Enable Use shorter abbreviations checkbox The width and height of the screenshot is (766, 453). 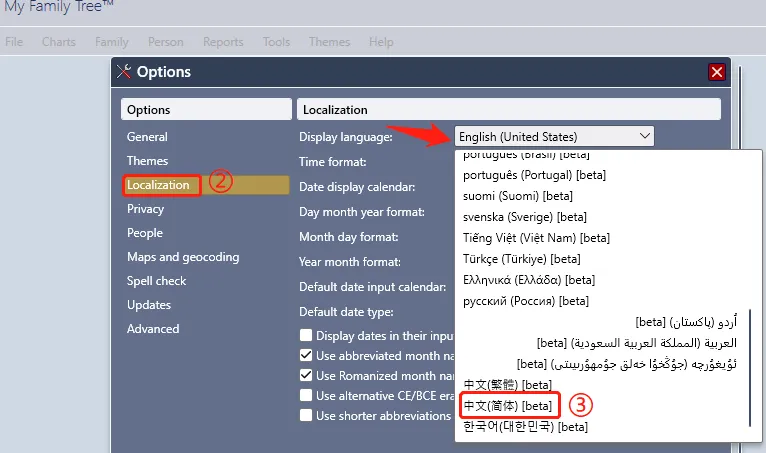click(306, 415)
